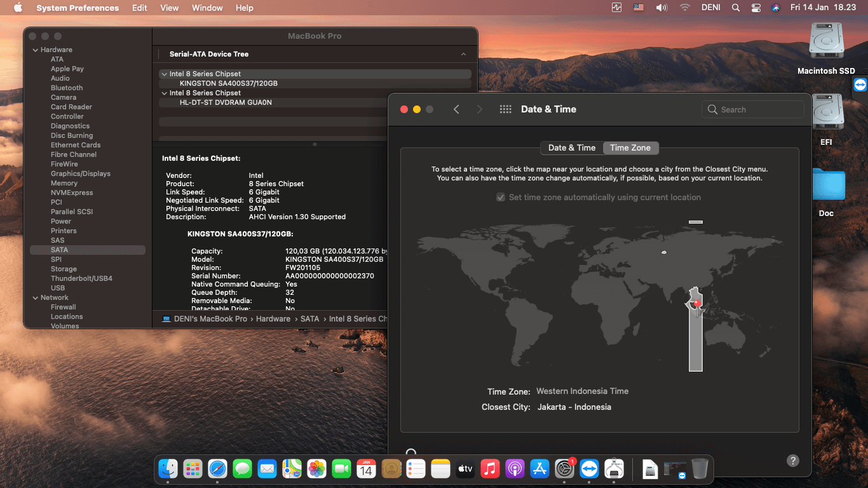Select Graphics/Displays in the sidebar

[81, 173]
